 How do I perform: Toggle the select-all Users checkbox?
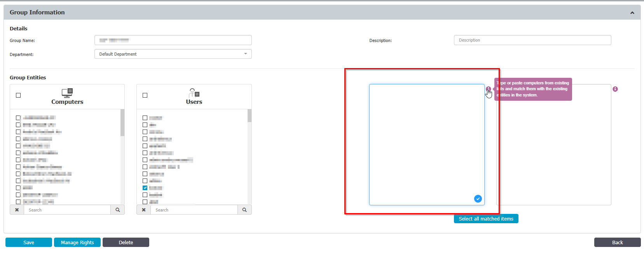(x=145, y=95)
